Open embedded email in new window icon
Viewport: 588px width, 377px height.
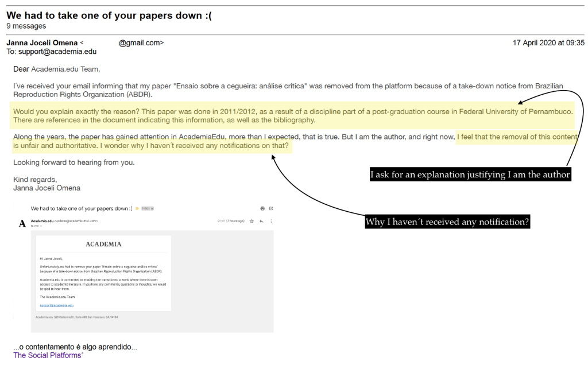[x=271, y=208]
